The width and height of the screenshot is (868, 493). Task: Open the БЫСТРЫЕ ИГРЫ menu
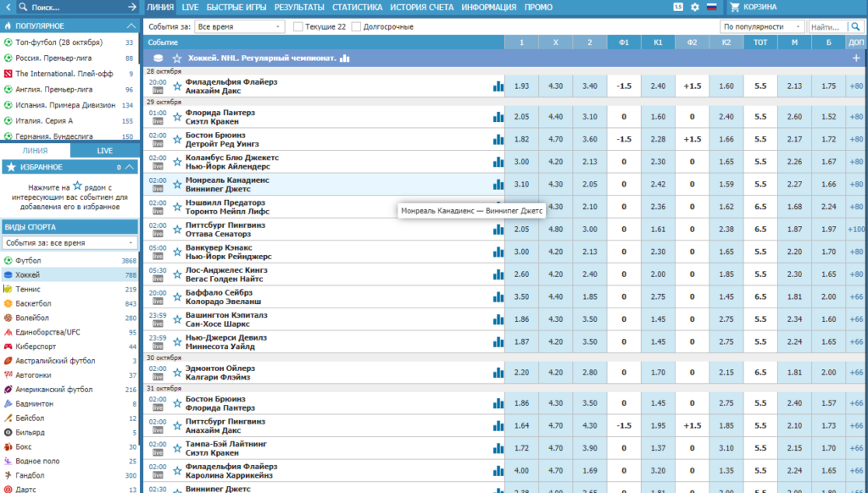point(236,7)
